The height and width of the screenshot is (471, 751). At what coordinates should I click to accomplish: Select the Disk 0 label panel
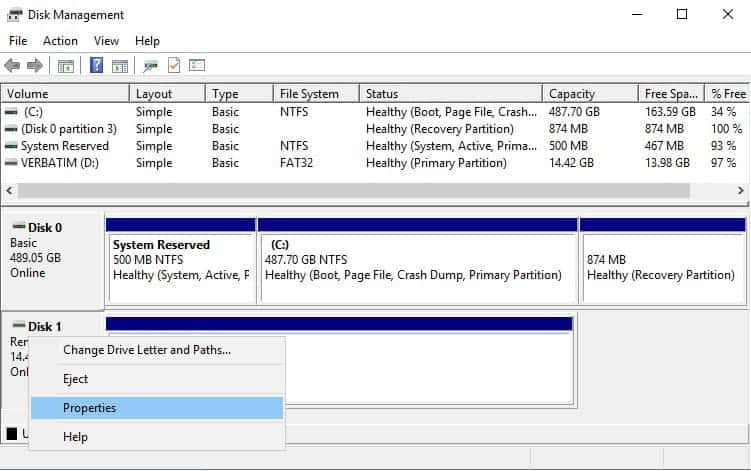(x=54, y=261)
